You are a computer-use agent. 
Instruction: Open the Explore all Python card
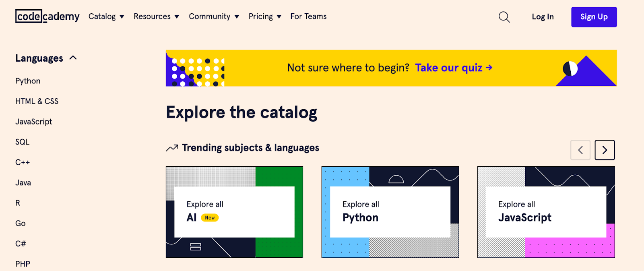click(390, 212)
